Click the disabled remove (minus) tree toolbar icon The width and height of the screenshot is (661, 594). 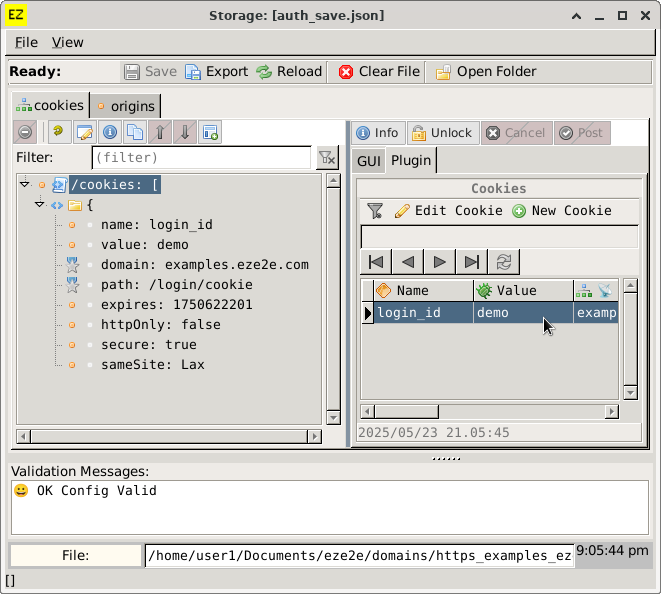coord(25,132)
